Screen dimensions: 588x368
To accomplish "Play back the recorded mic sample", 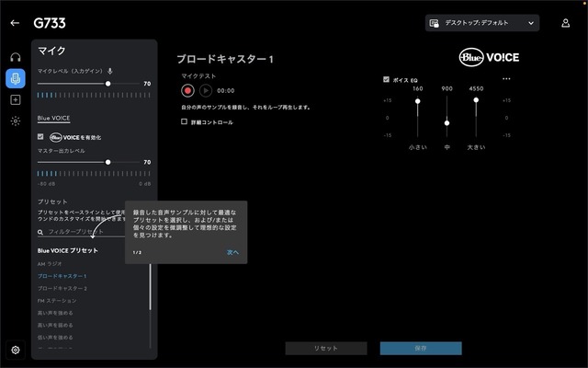I will coord(206,90).
